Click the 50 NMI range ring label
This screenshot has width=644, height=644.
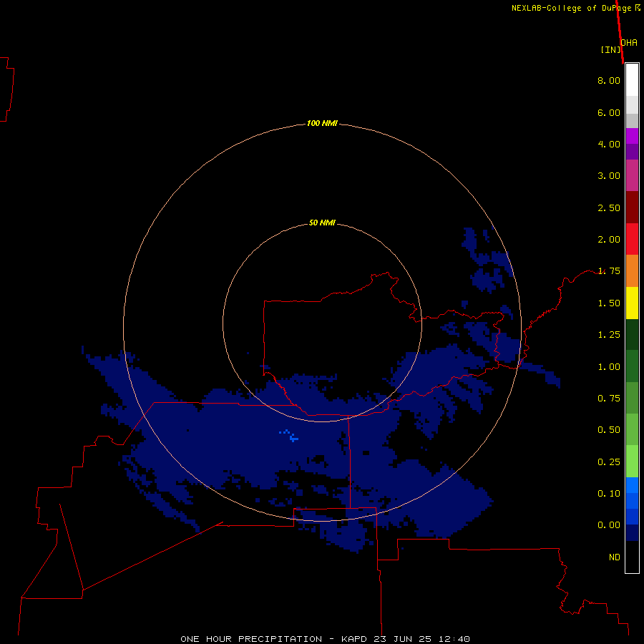tap(322, 223)
